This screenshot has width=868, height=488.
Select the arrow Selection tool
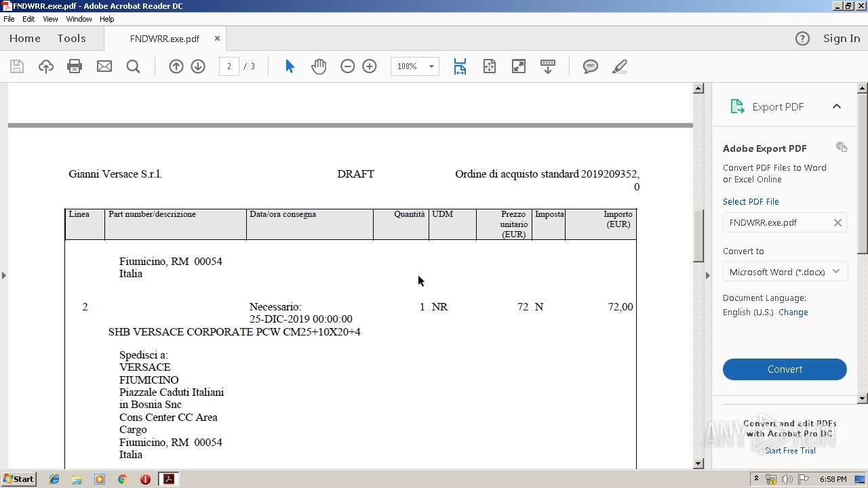point(290,66)
